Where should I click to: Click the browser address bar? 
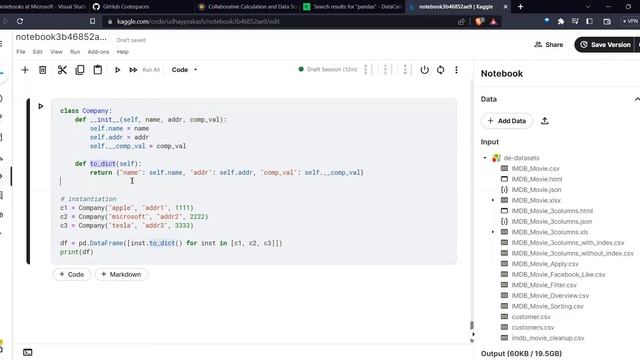(x=282, y=21)
